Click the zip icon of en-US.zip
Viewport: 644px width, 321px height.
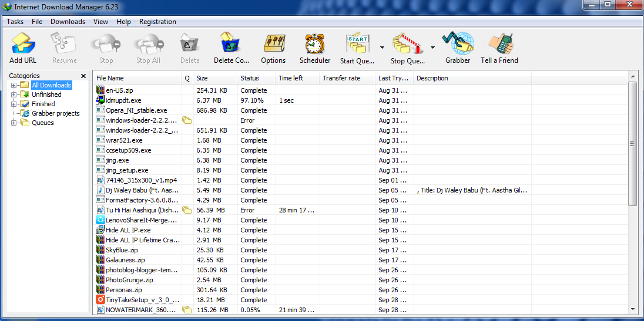click(x=100, y=90)
